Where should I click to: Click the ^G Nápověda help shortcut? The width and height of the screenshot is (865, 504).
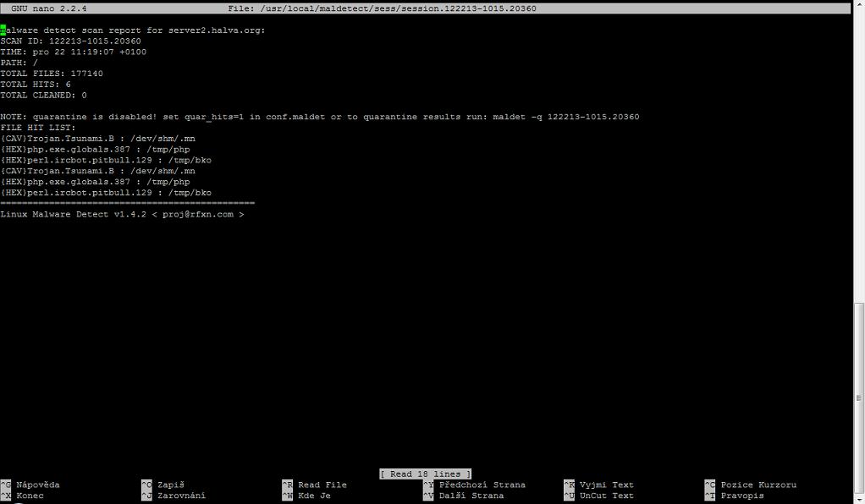point(30,485)
